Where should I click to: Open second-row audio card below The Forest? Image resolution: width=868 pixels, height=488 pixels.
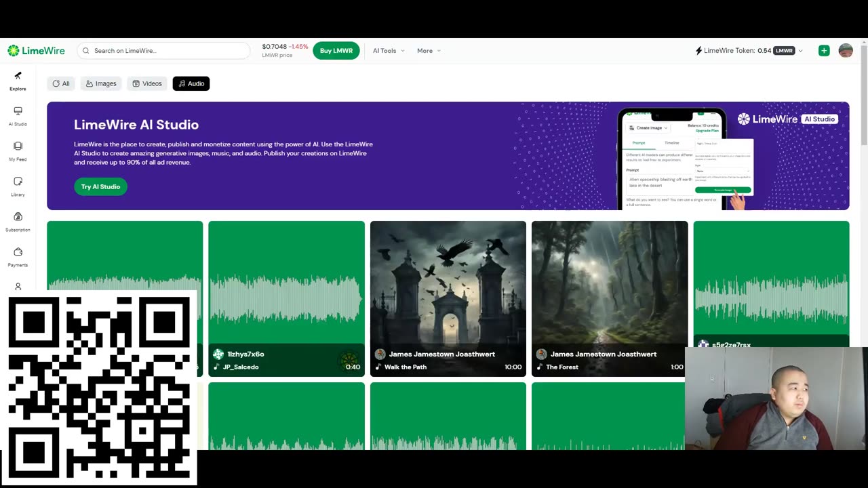[x=608, y=415]
